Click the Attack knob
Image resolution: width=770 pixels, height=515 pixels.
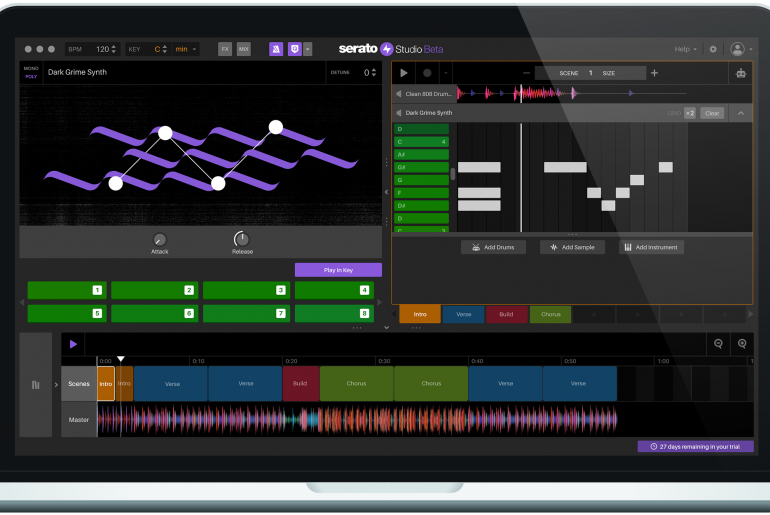click(x=160, y=239)
